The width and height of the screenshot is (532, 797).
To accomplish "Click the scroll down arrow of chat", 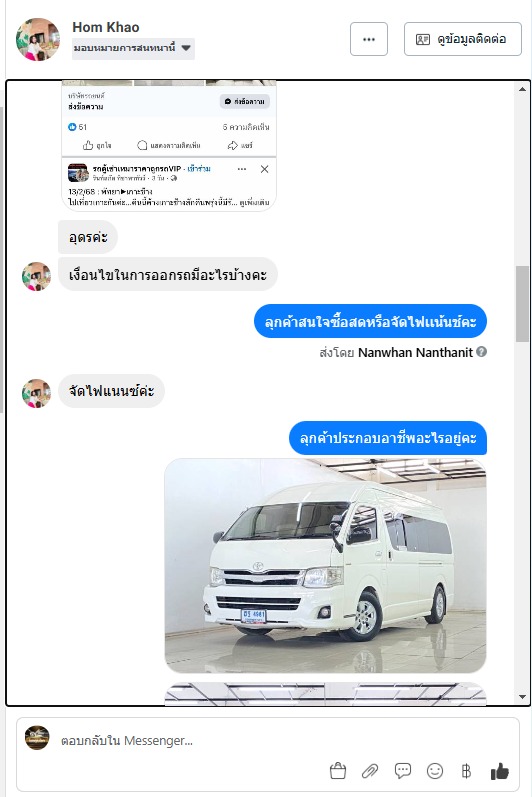I will click(522, 697).
